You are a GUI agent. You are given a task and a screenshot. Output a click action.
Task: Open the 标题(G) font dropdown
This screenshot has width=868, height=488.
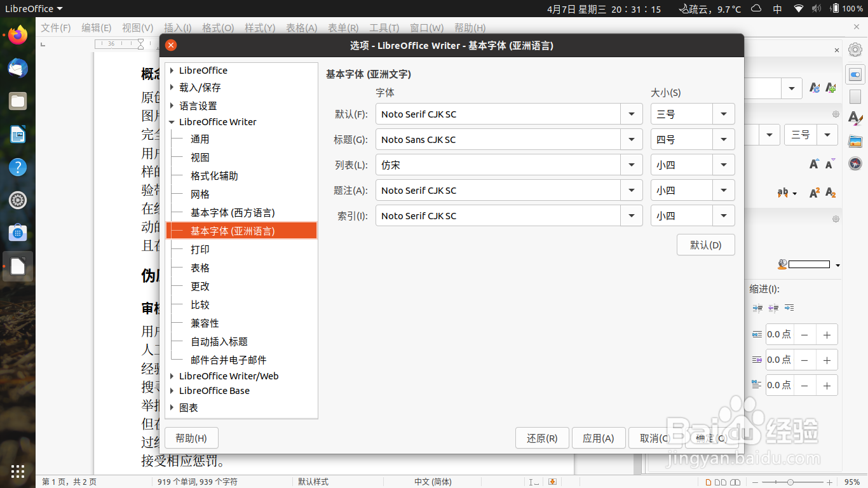click(632, 140)
